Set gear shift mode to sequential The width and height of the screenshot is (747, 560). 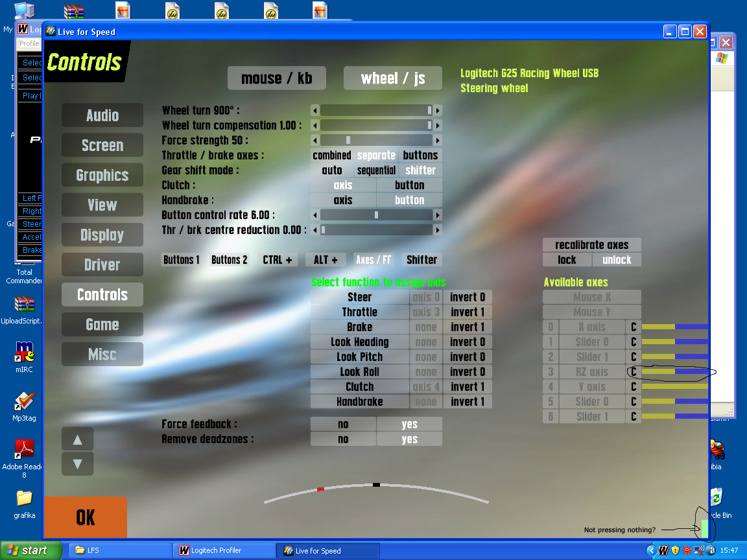point(376,170)
